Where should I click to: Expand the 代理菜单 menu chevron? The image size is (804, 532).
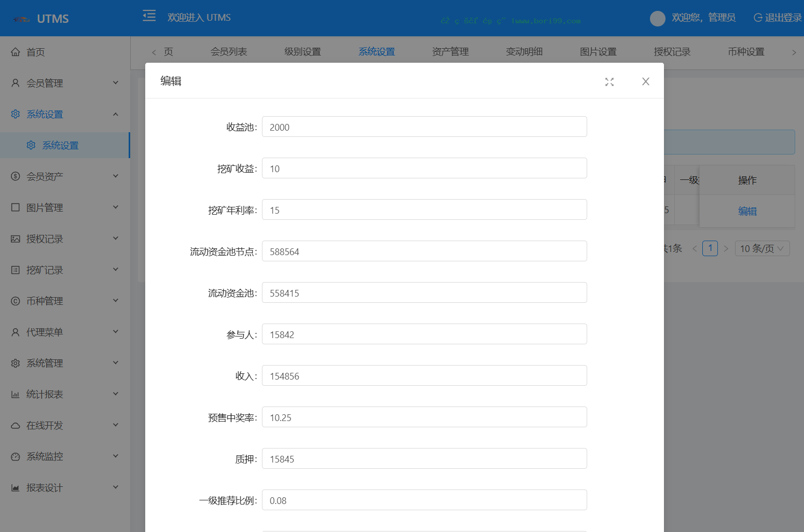pyautogui.click(x=116, y=331)
